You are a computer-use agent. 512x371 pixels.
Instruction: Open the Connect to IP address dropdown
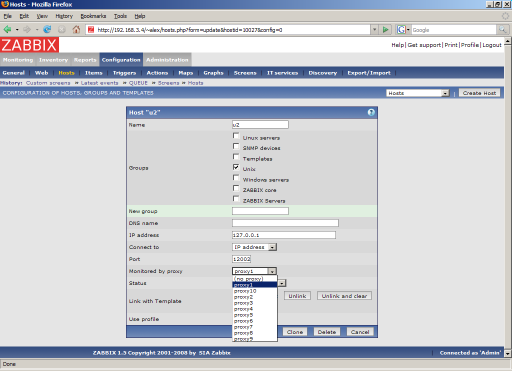254,247
